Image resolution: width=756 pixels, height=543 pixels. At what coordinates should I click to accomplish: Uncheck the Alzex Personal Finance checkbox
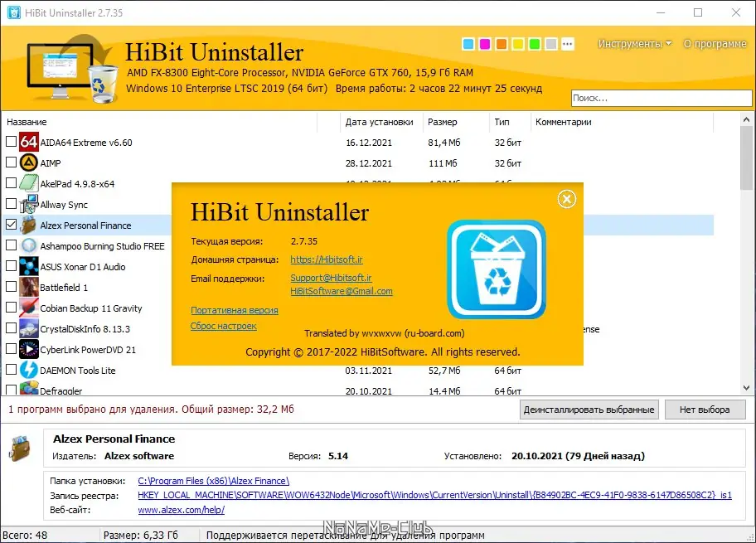(11, 225)
